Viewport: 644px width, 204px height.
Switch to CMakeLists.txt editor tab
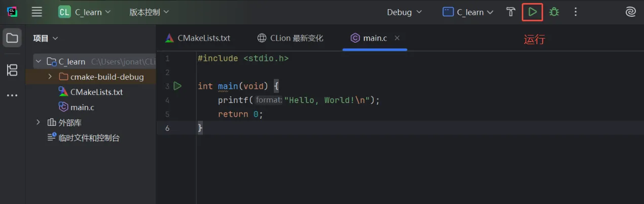click(198, 38)
